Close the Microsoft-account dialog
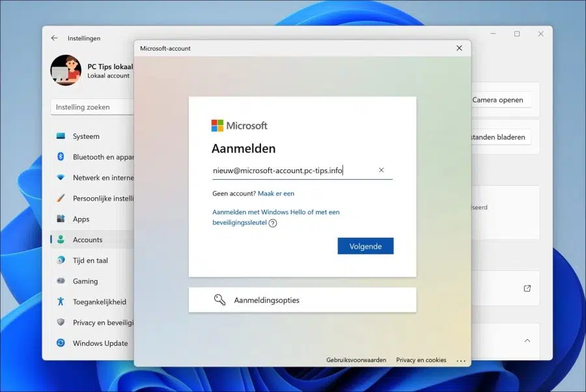The height and width of the screenshot is (392, 586). (x=459, y=48)
